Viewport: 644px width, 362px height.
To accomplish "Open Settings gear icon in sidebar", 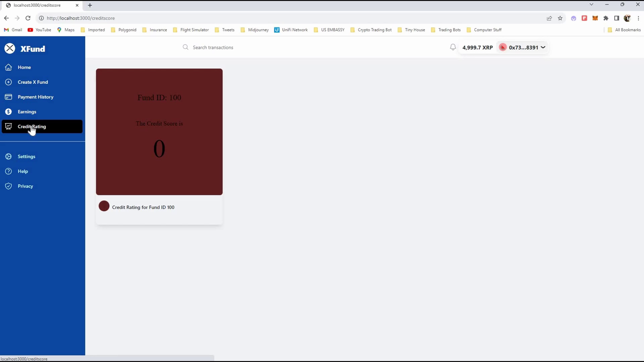I will 8,157.
